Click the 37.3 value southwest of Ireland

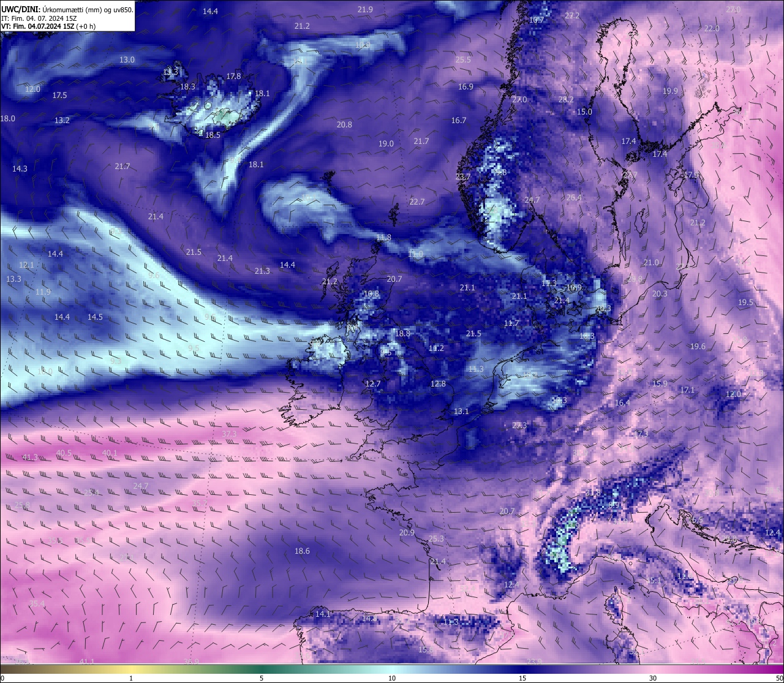[x=229, y=434]
